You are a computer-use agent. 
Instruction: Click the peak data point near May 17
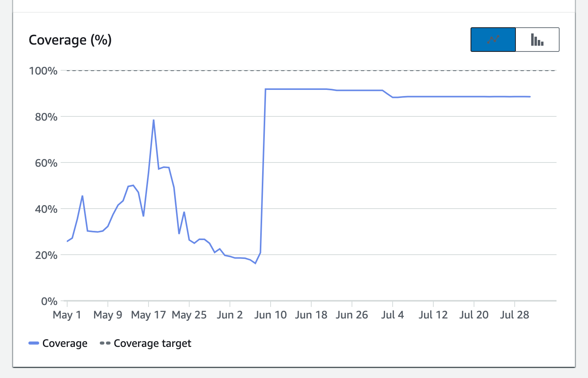(x=153, y=120)
